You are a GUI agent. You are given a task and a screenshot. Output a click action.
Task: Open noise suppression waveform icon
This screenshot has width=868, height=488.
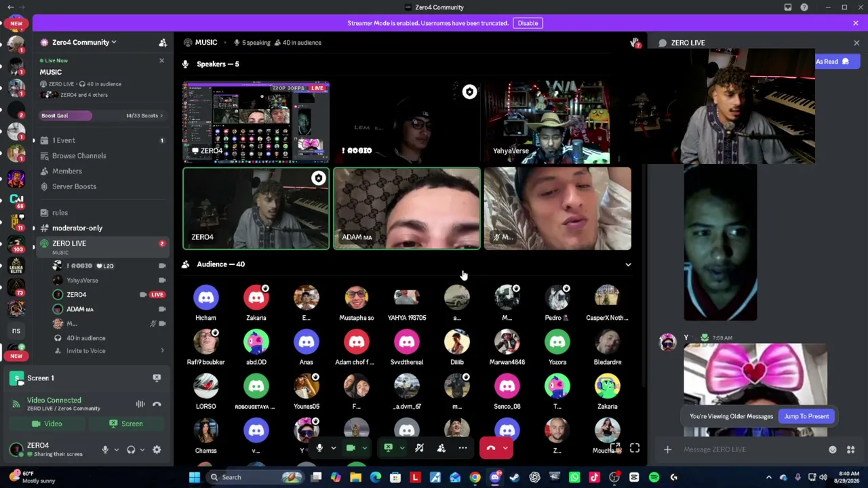click(x=140, y=405)
